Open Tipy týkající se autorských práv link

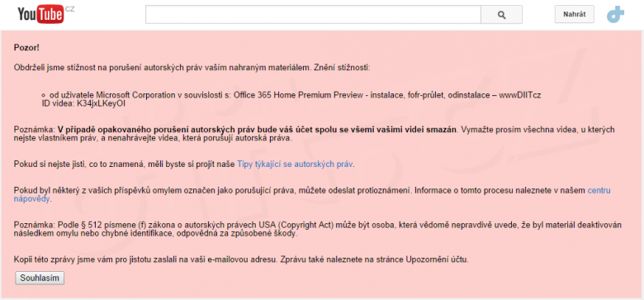point(295,164)
